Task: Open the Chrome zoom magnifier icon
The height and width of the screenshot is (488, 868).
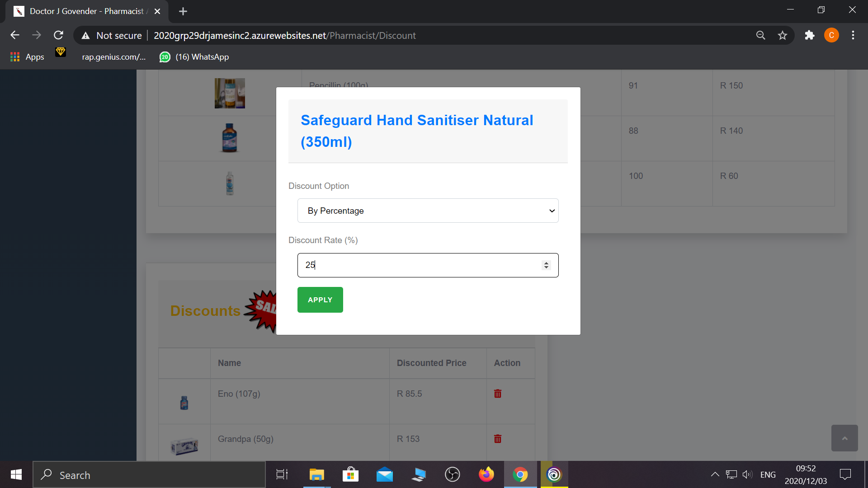Action: coord(760,35)
